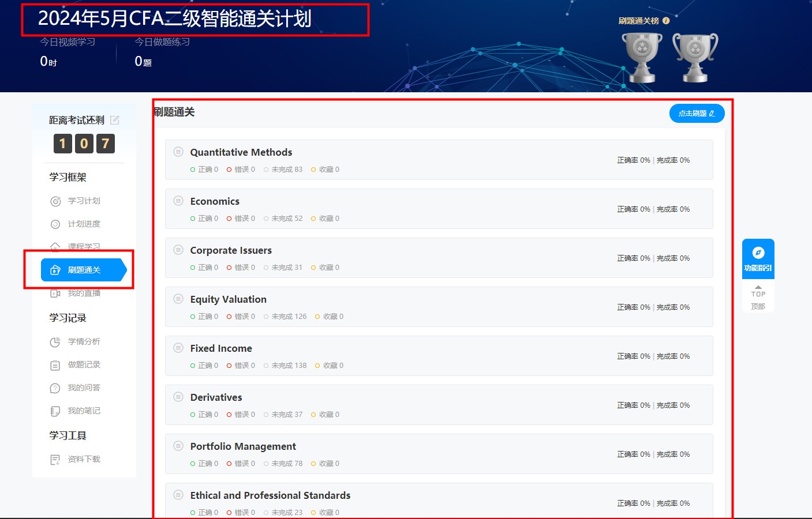This screenshot has height=519, width=812.
Task: Open 学情分析 in the sidebar
Action: click(x=84, y=341)
